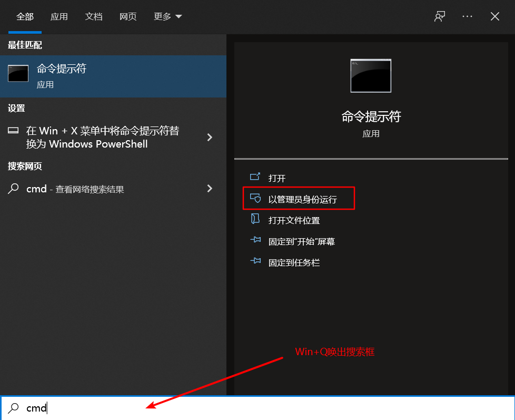Click the 打开 launch icon
515x420 pixels.
click(255, 177)
